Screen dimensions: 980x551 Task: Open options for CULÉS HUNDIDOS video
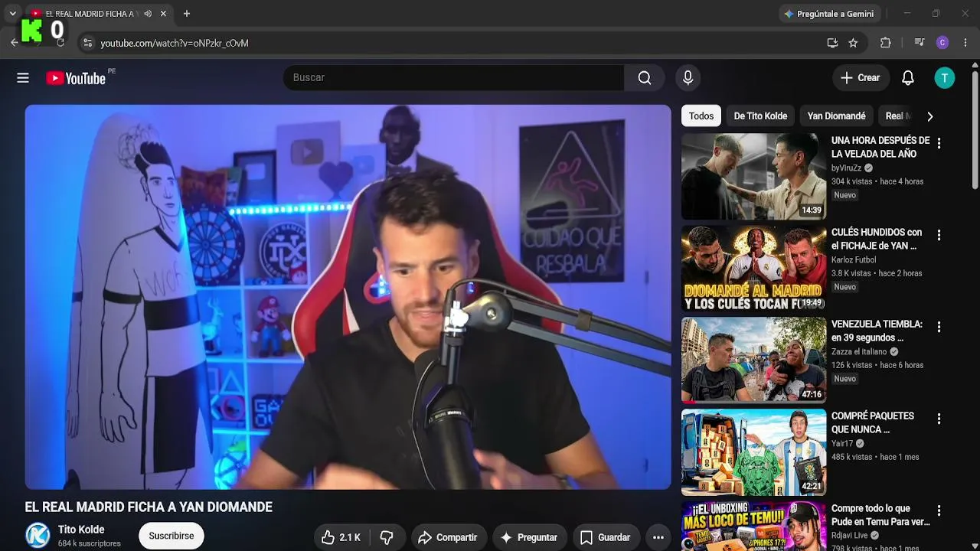pos(939,235)
